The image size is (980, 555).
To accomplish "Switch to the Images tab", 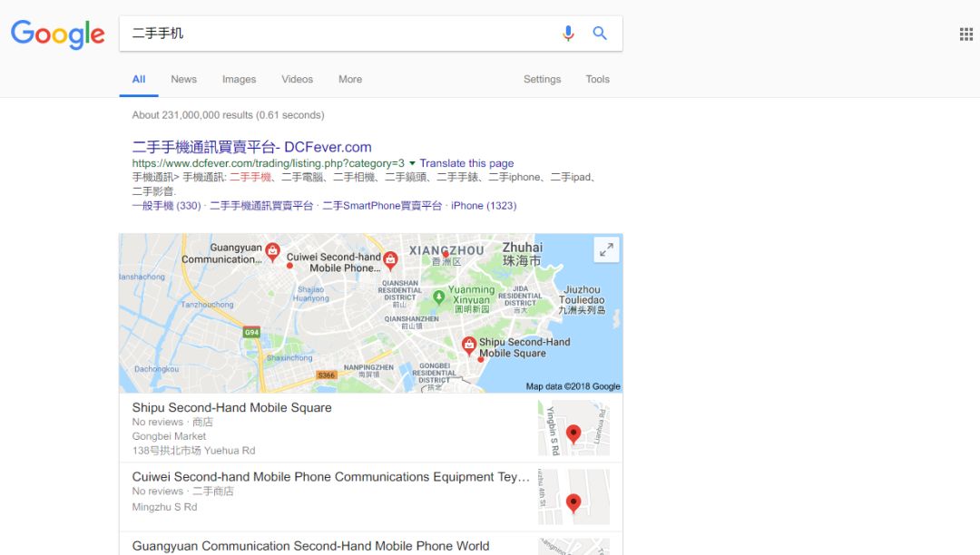I will pos(239,79).
